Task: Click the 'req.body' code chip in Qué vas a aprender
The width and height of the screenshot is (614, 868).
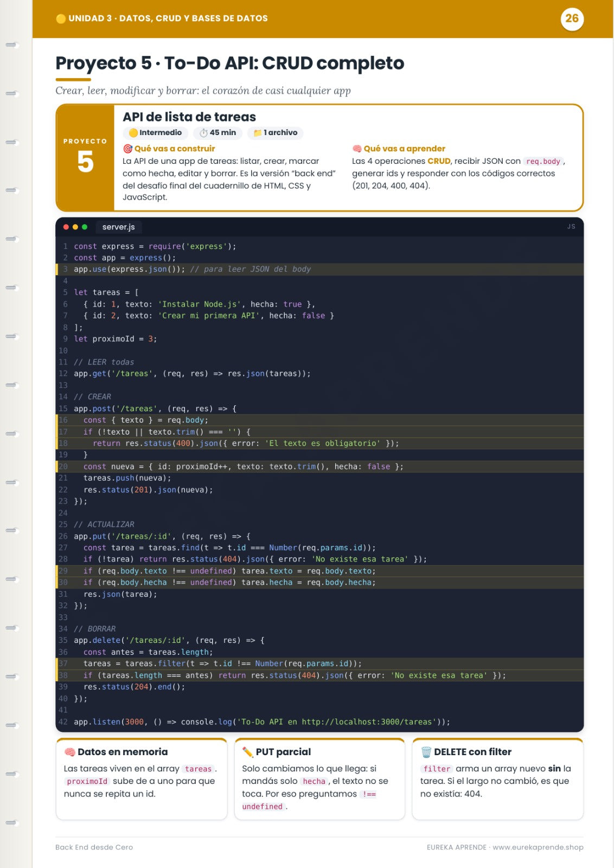Action: [543, 161]
